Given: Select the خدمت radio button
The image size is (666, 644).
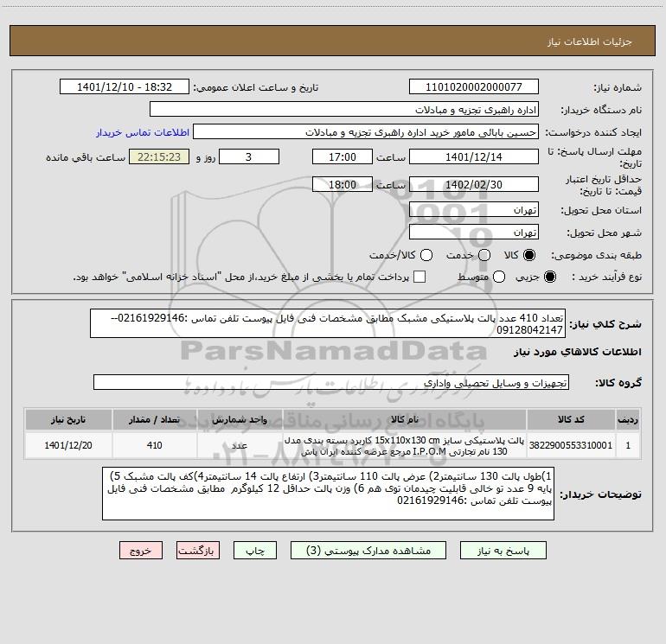Looking at the screenshot, I should click(x=484, y=255).
